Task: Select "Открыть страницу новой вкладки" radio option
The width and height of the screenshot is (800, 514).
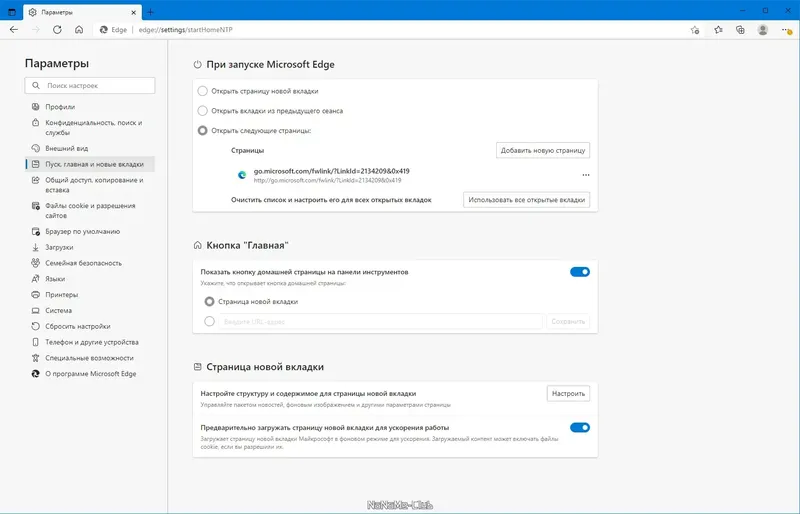Action: coord(203,91)
